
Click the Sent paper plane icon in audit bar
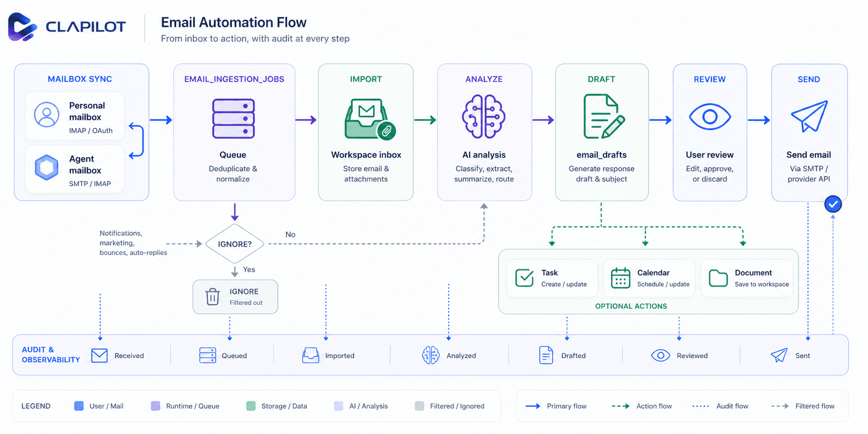click(x=779, y=355)
